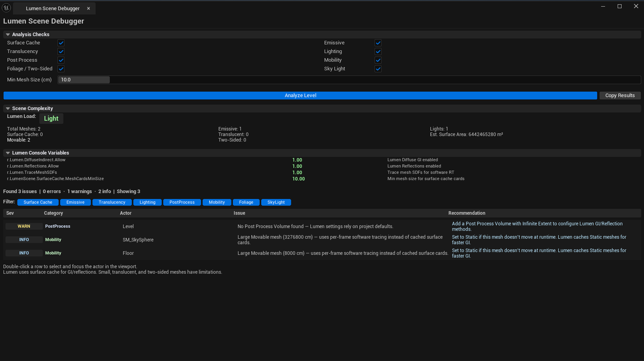Viewport: 644px width, 361px height.
Task: Toggle the Foliage filter chip
Action: (246, 202)
